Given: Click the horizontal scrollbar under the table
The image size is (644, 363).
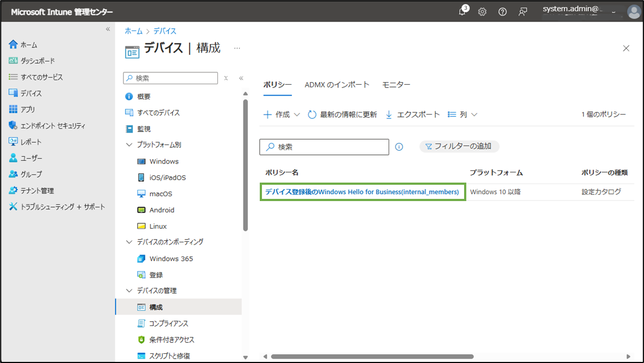Looking at the screenshot, I should coord(372,356).
